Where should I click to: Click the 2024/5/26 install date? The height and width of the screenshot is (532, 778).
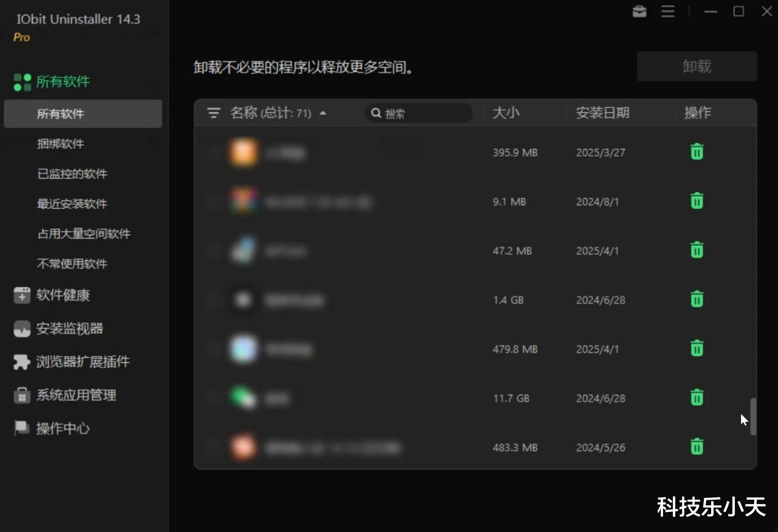(601, 448)
